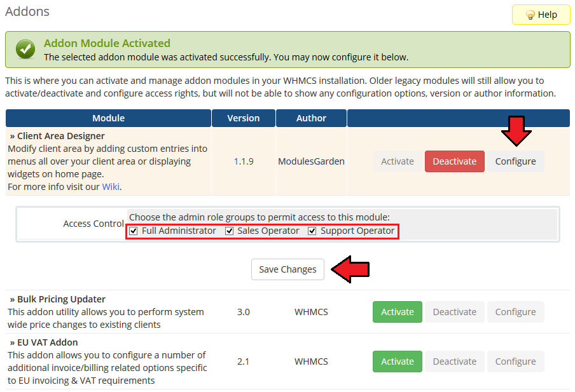Toggle the Sales Operator checkbox

point(229,231)
